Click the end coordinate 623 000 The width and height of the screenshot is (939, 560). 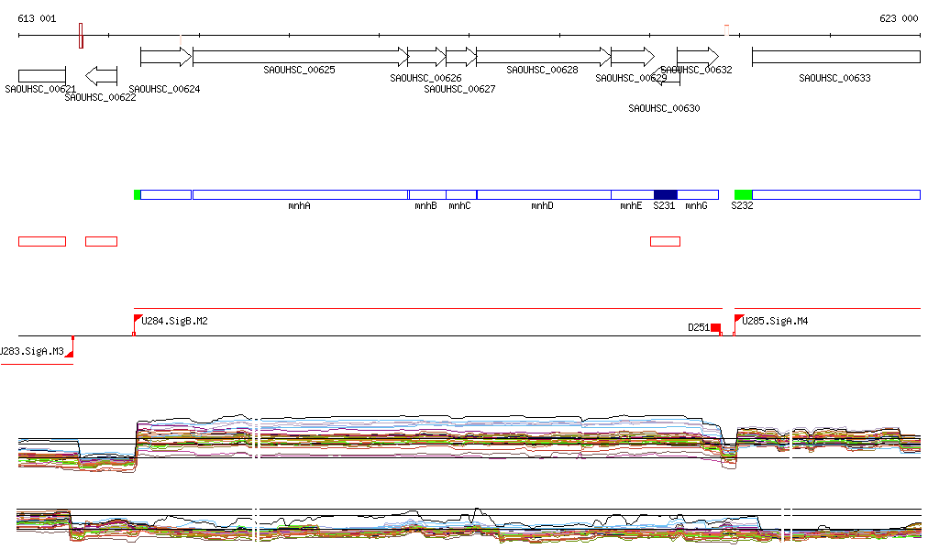click(899, 18)
